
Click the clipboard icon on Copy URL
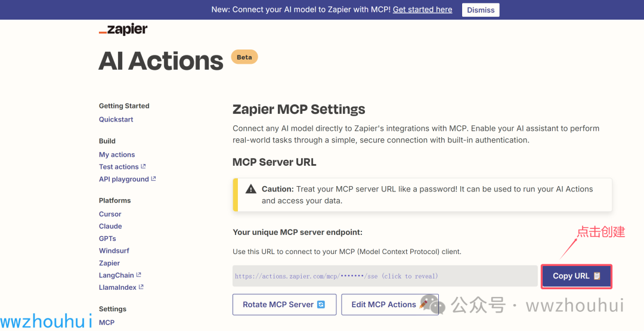click(597, 276)
